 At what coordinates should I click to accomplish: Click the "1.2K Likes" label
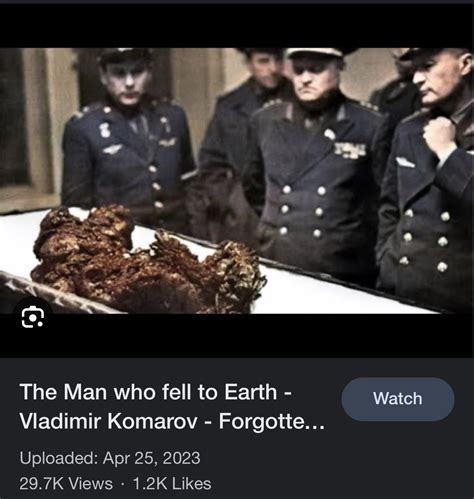click(x=172, y=484)
